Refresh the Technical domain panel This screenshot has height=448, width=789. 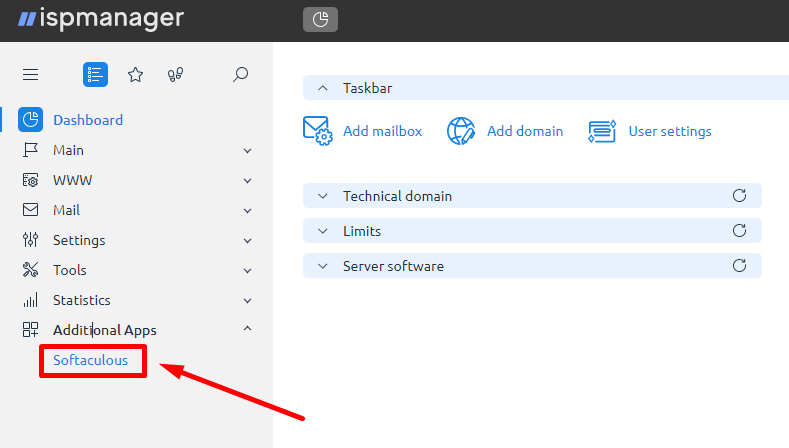coord(739,195)
